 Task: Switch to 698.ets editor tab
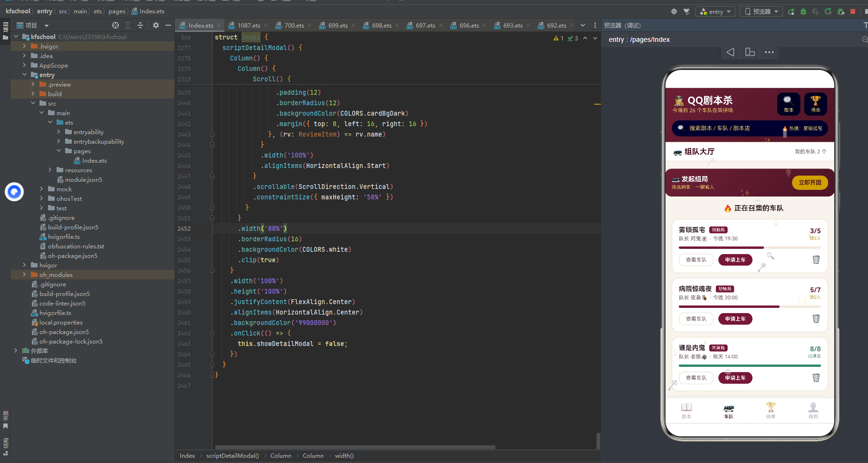(x=382, y=26)
